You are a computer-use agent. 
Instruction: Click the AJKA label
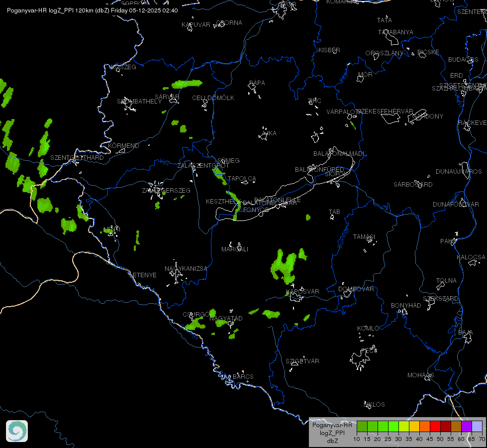click(269, 133)
